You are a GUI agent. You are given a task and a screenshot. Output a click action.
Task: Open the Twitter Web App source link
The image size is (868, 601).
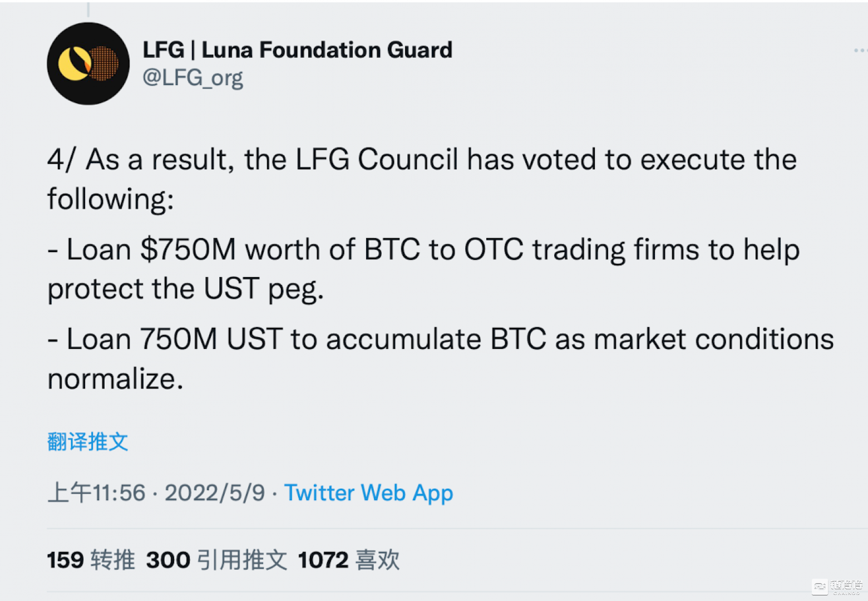pos(368,493)
